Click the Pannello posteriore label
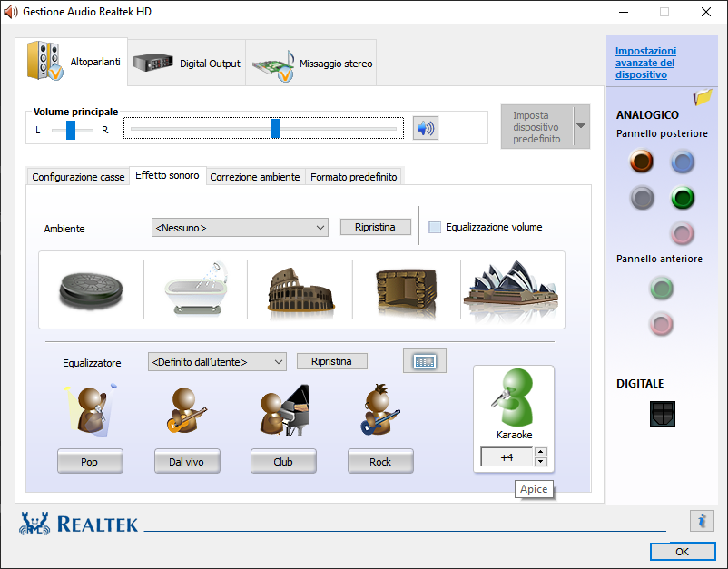This screenshot has width=728, height=569. point(662,133)
